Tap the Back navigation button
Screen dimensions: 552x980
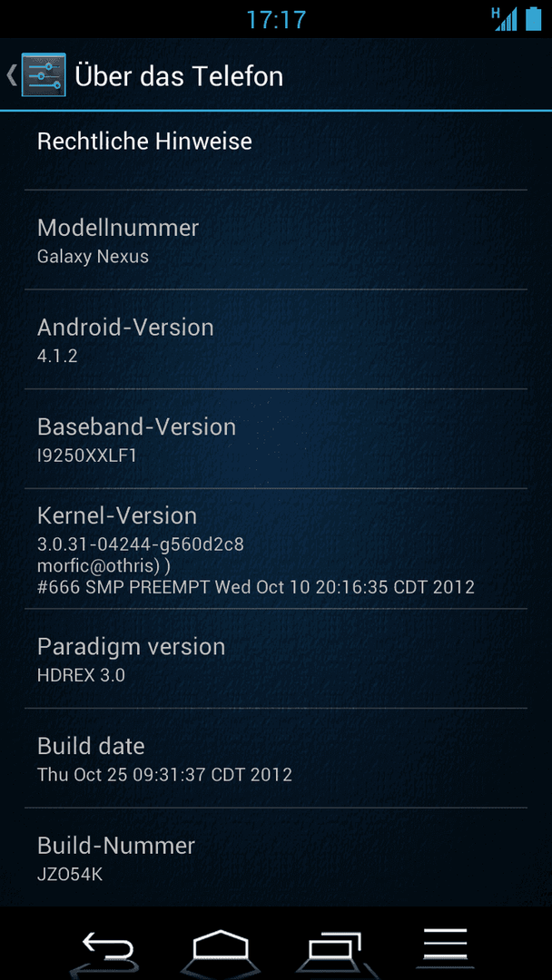107,945
